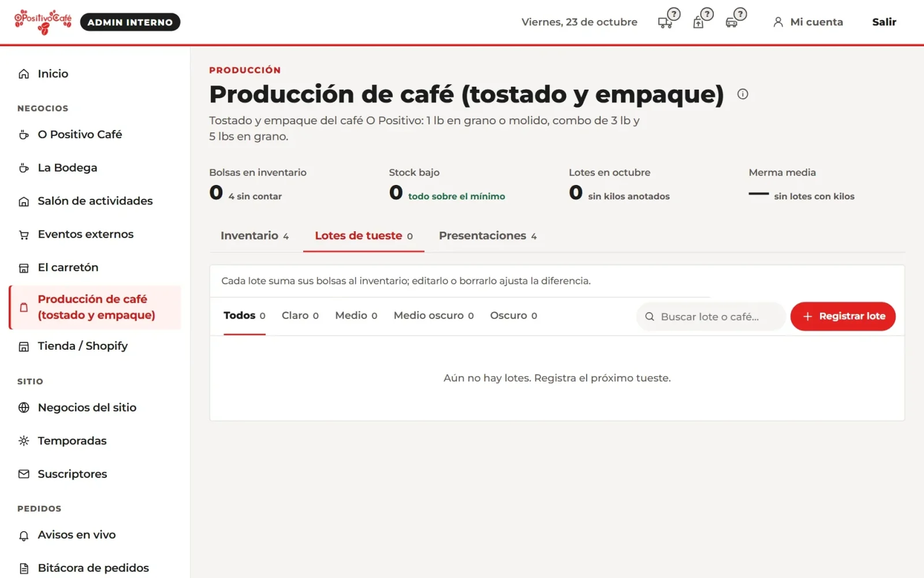Click the 'todo sobre el mínimo' stock text
The image size is (924, 578).
(x=456, y=197)
